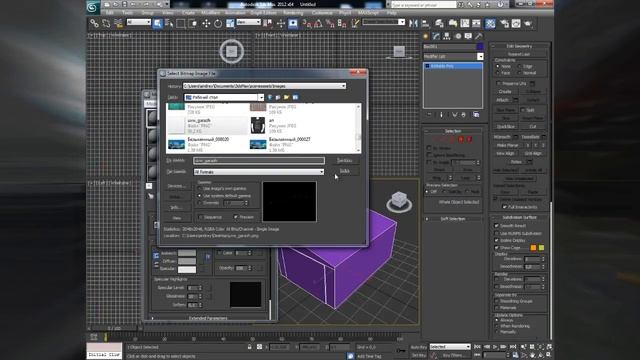Select Element sub-object level icon

[469, 140]
